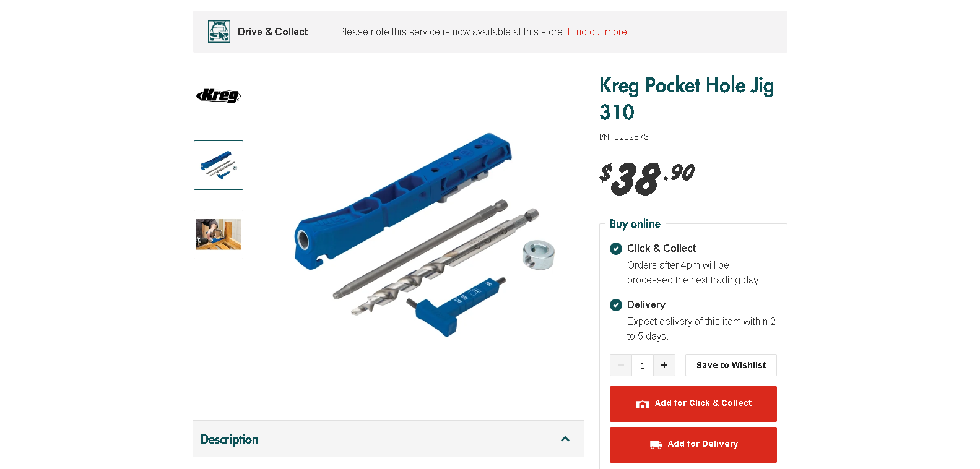
Task: Click the delivery truck icon
Action: click(x=656, y=445)
